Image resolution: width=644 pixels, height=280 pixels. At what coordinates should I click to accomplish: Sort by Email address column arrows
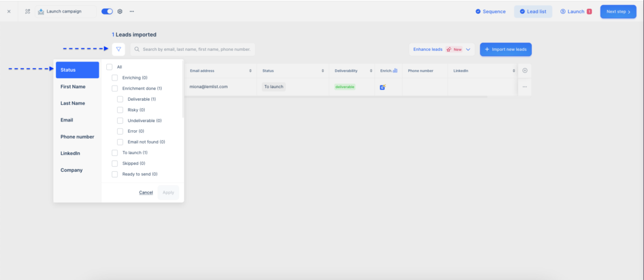point(250,70)
